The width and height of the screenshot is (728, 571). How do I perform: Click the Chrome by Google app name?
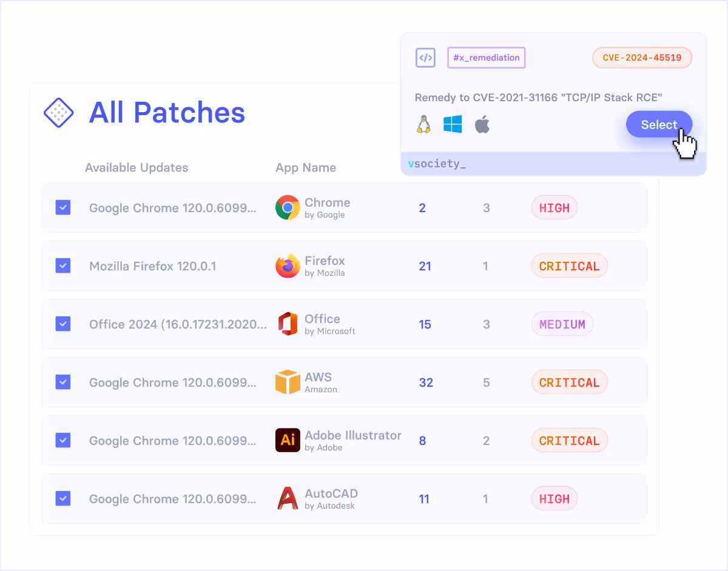[x=328, y=207]
